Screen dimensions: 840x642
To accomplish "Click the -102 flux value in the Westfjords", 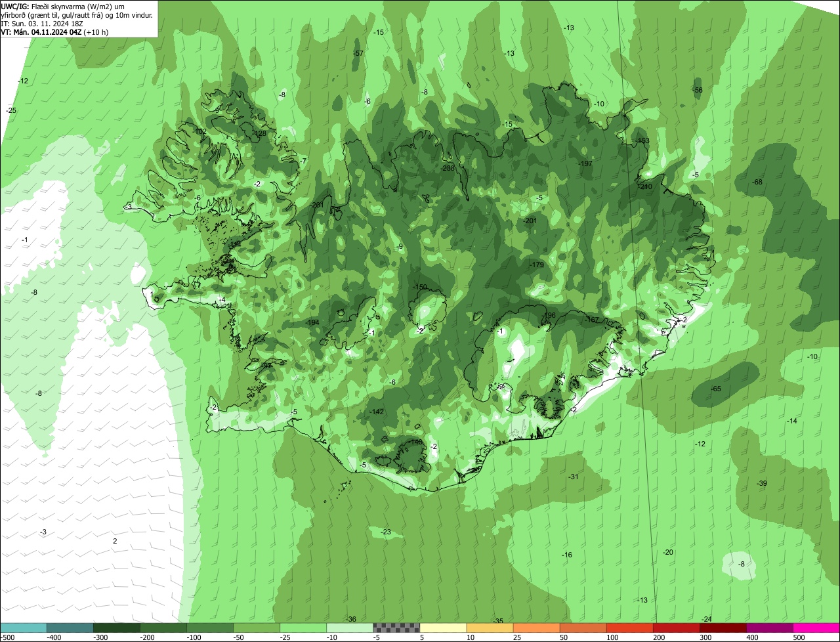I will tap(199, 131).
